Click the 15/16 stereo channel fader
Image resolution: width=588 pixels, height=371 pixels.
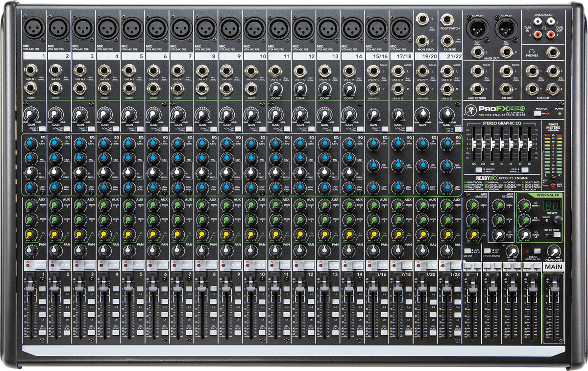(372, 283)
